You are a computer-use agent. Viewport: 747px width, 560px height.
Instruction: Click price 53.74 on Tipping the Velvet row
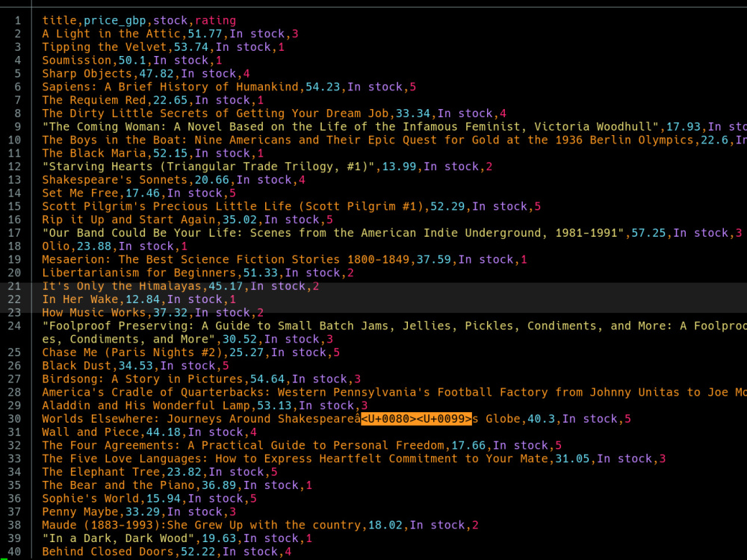(x=191, y=47)
